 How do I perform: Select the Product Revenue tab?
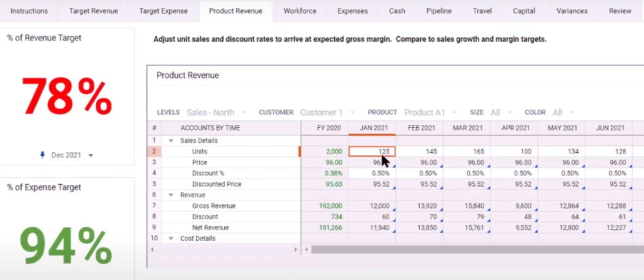236,11
